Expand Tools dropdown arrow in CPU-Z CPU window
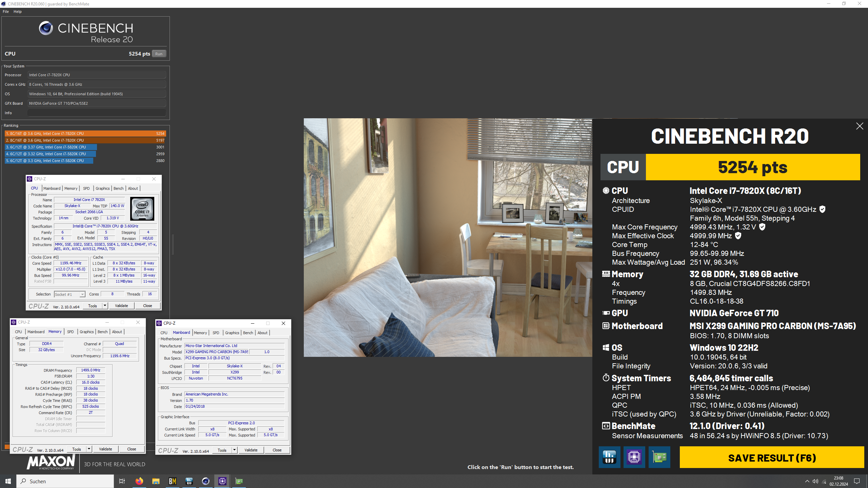 (x=105, y=306)
